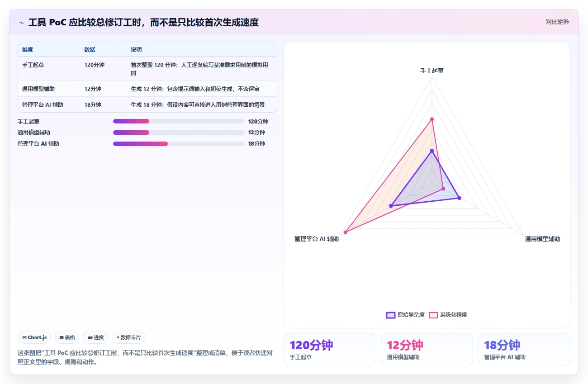Click the 18分钟 cell in the table
This screenshot has width=588, height=384.
(93, 105)
